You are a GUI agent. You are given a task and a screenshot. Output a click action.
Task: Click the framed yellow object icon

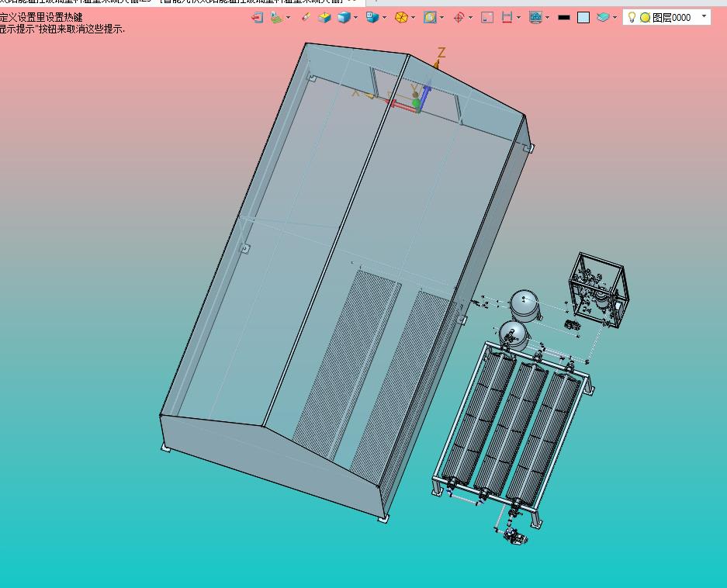(x=431, y=18)
